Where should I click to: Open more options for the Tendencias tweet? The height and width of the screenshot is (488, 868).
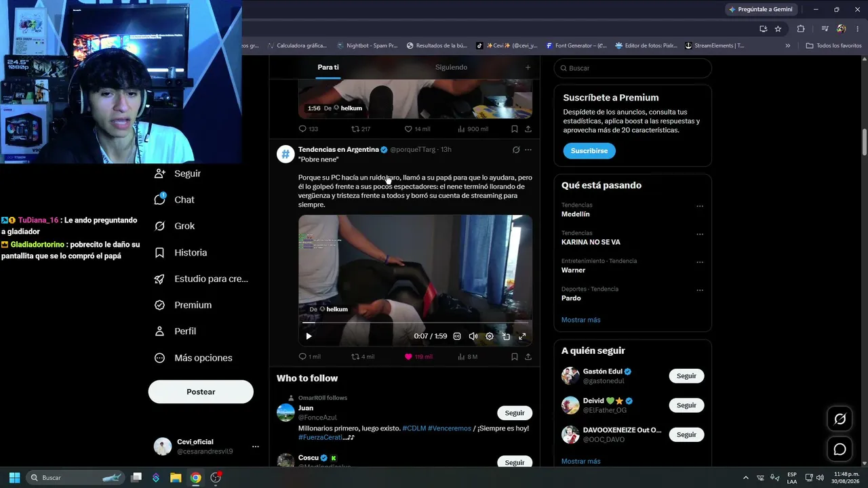(528, 150)
